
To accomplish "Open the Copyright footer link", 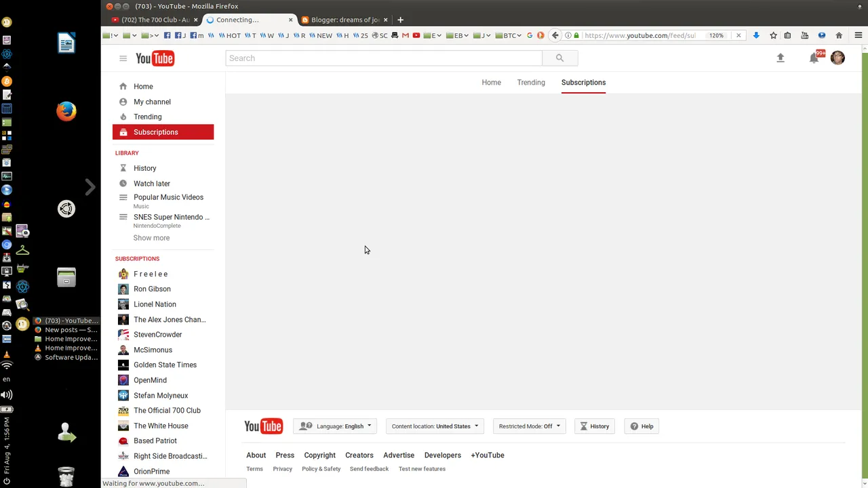I will (x=319, y=455).
